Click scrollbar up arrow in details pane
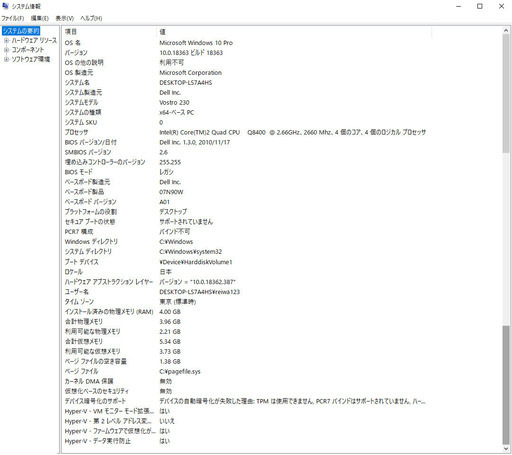The image size is (512, 455). pyautogui.click(x=506, y=30)
